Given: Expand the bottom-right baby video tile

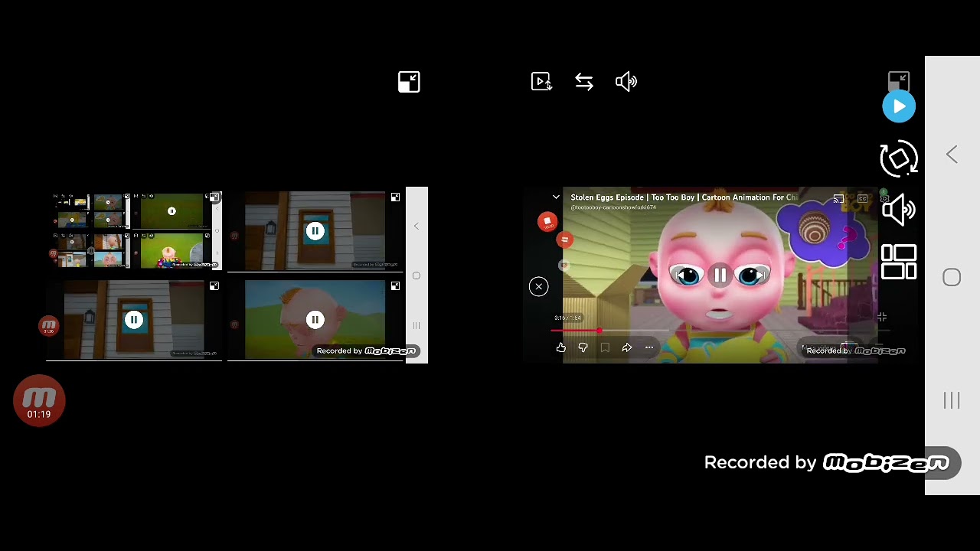Looking at the screenshot, I should tap(395, 285).
